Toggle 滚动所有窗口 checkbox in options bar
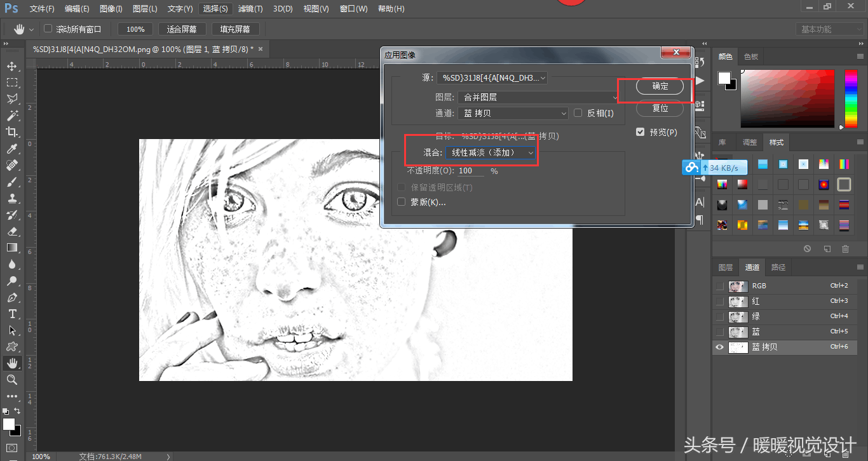This screenshot has height=461, width=868. [x=48, y=29]
